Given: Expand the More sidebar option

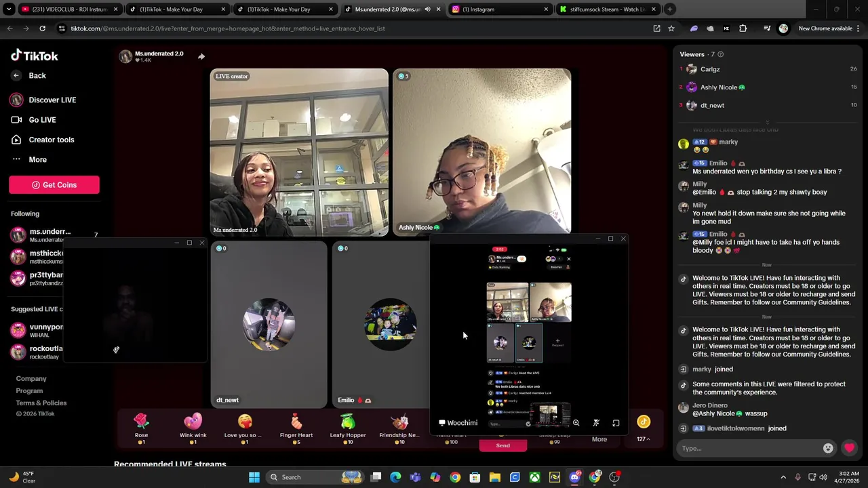Looking at the screenshot, I should click(x=29, y=159).
